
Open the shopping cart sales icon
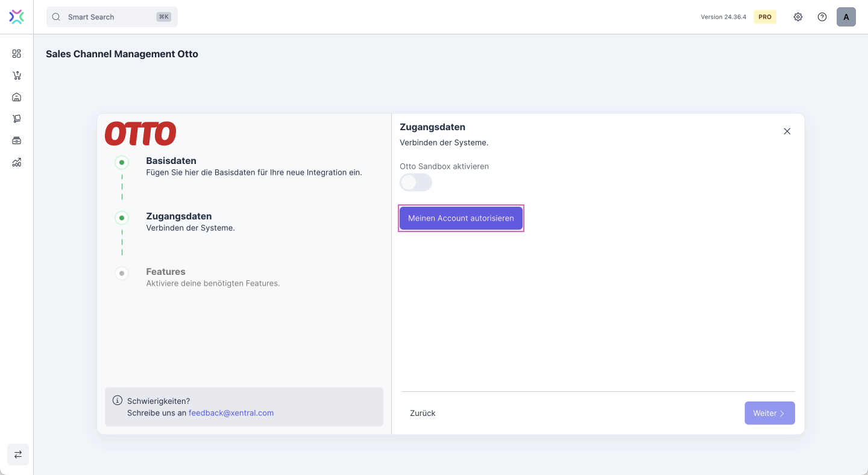pos(17,75)
